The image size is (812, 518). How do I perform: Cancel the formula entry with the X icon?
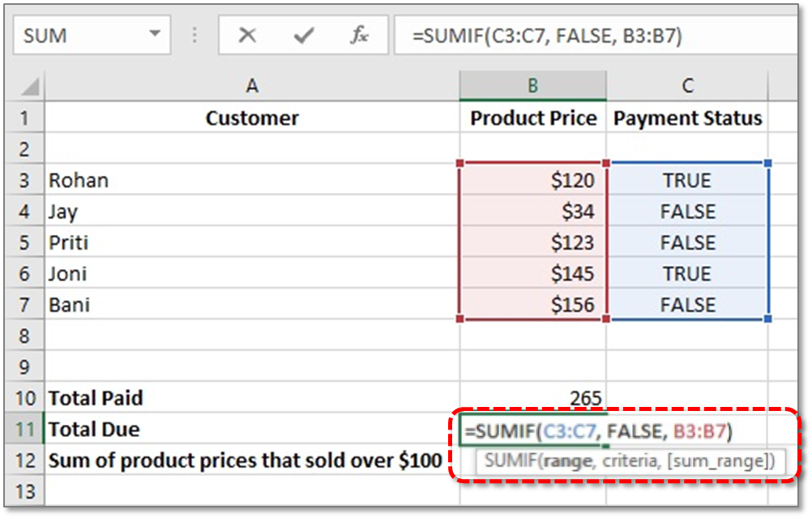pos(247,35)
